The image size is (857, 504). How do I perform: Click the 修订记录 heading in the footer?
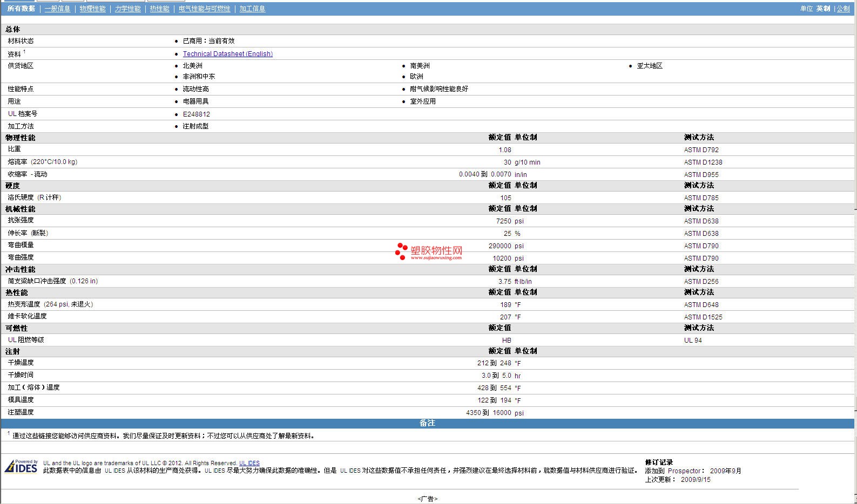(x=659, y=462)
